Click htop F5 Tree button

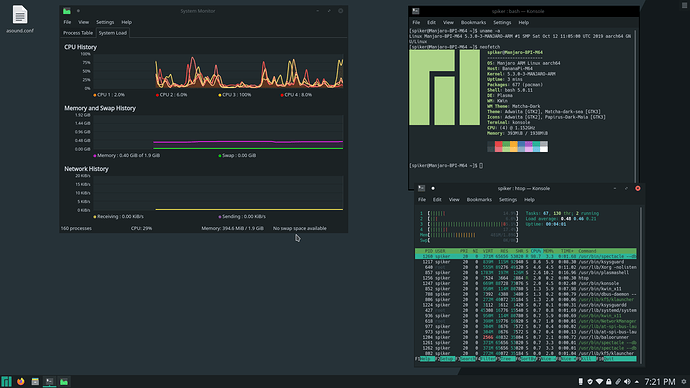tap(506, 359)
